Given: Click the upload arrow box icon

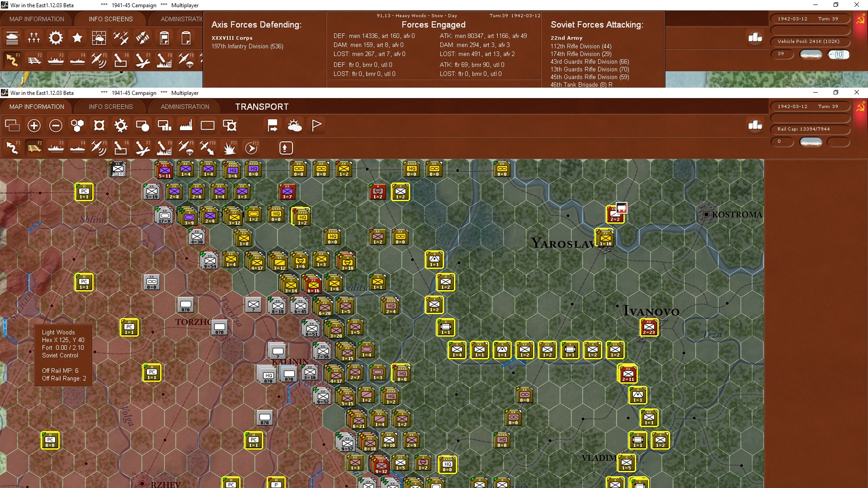Looking at the screenshot, I should (286, 148).
